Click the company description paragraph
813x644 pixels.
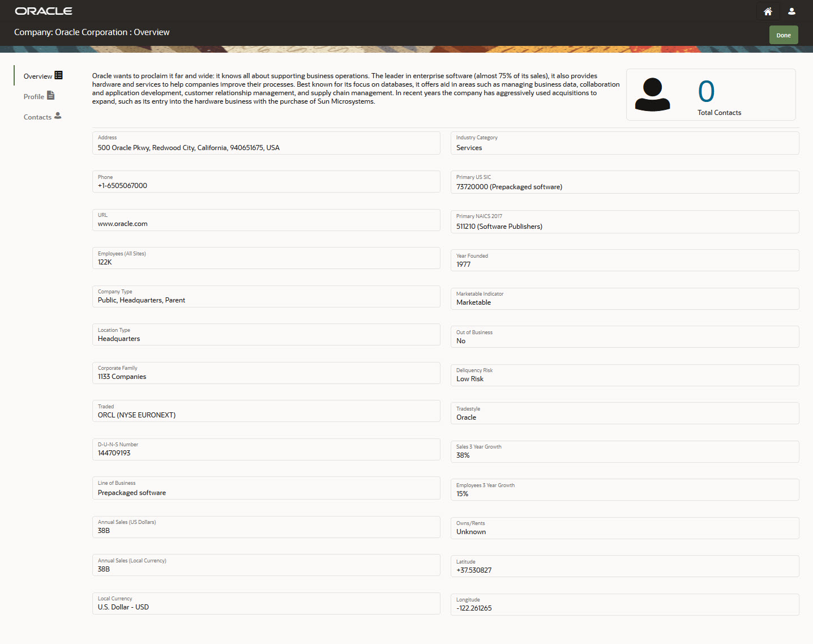click(x=356, y=89)
